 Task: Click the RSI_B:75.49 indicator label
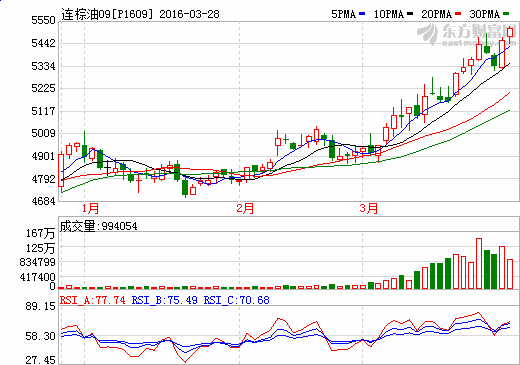pyautogui.click(x=165, y=300)
